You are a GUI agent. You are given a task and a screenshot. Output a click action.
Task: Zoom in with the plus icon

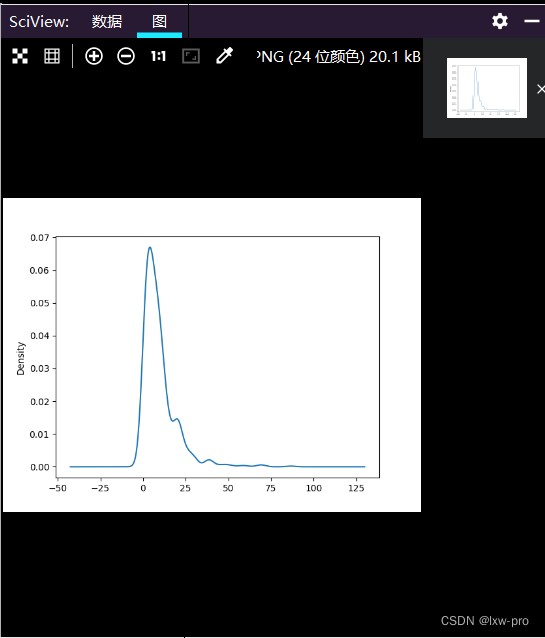(x=94, y=56)
